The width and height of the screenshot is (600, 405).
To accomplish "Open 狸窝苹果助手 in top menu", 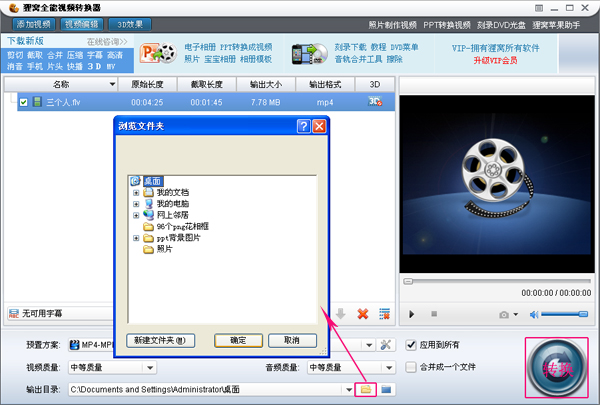I will click(556, 25).
